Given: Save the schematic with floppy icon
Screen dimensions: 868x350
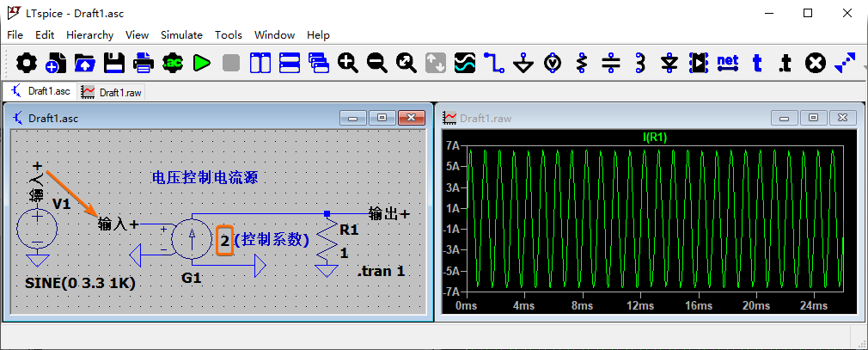Looking at the screenshot, I should pos(114,63).
